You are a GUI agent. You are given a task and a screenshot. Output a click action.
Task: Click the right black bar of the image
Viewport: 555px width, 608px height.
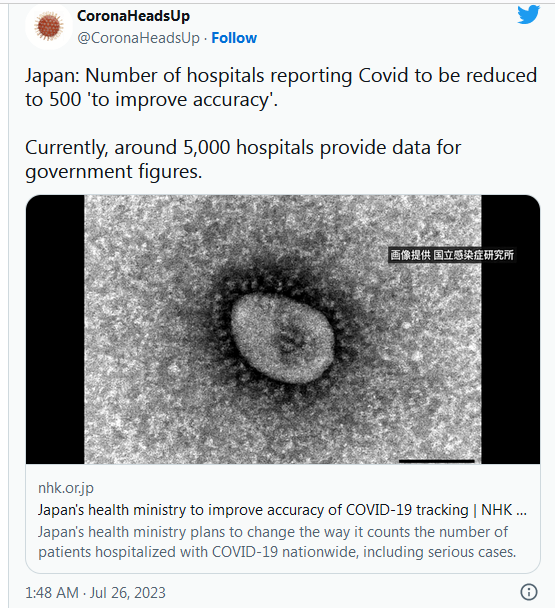click(510, 329)
